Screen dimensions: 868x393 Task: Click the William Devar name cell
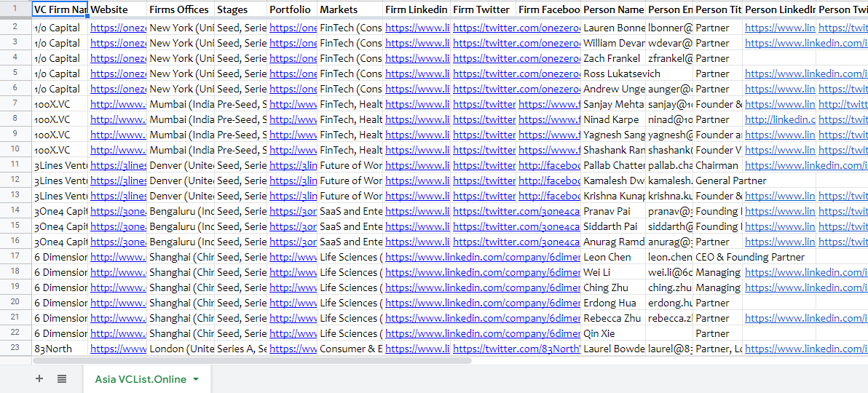click(x=613, y=43)
